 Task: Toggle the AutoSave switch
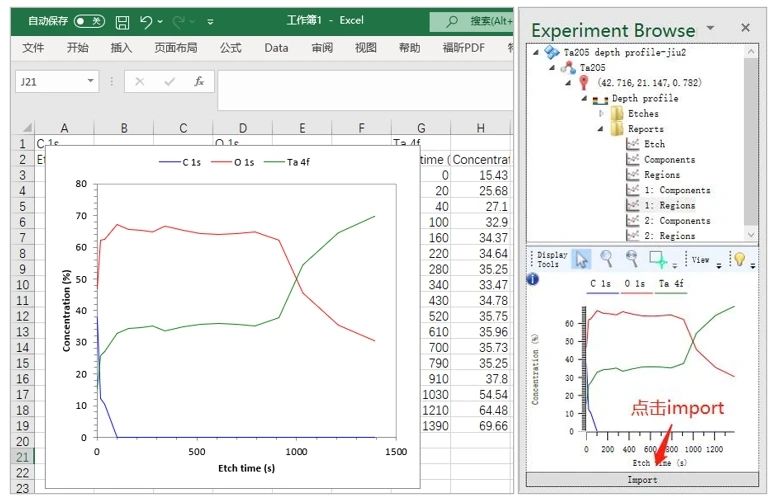tap(89, 21)
